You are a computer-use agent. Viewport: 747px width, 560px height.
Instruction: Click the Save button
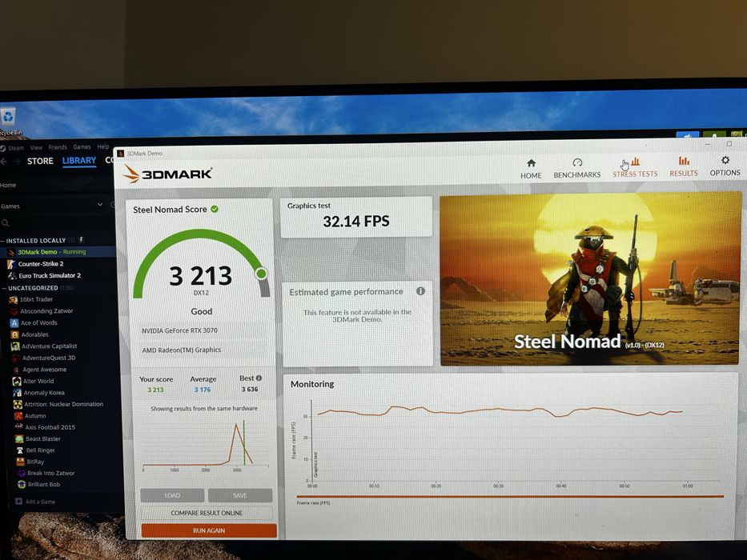pos(239,495)
